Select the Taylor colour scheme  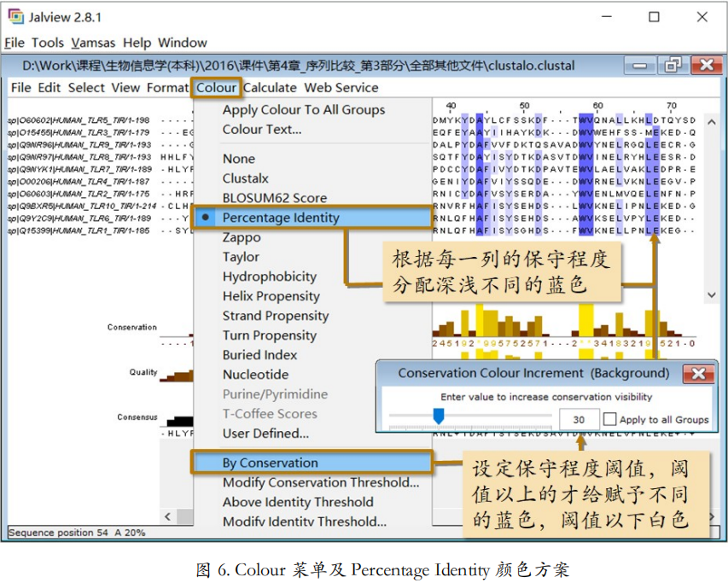point(241,257)
